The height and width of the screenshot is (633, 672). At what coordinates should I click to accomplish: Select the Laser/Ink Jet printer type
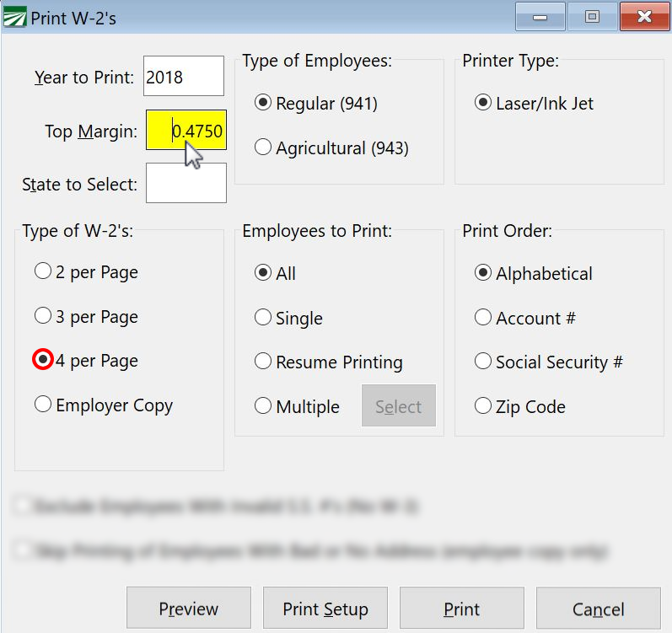[483, 103]
